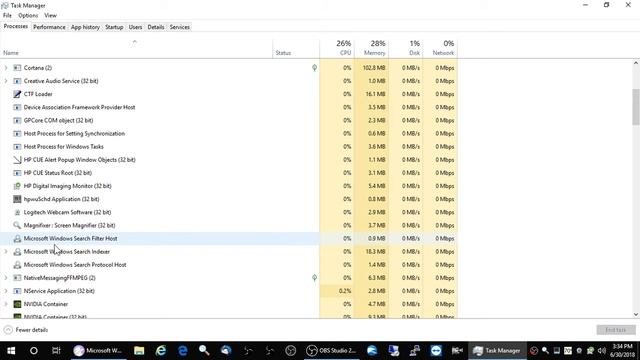
Task: Expand Creative Audio Service entry
Action: tap(6, 81)
